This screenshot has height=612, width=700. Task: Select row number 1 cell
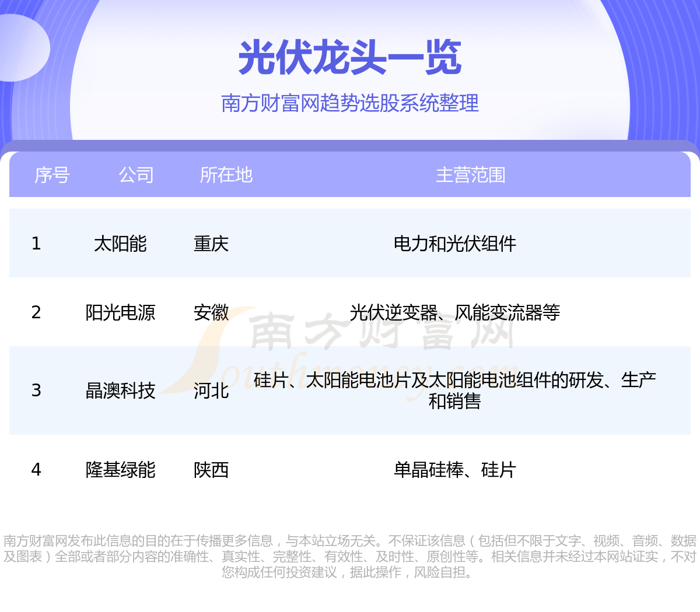(x=36, y=243)
